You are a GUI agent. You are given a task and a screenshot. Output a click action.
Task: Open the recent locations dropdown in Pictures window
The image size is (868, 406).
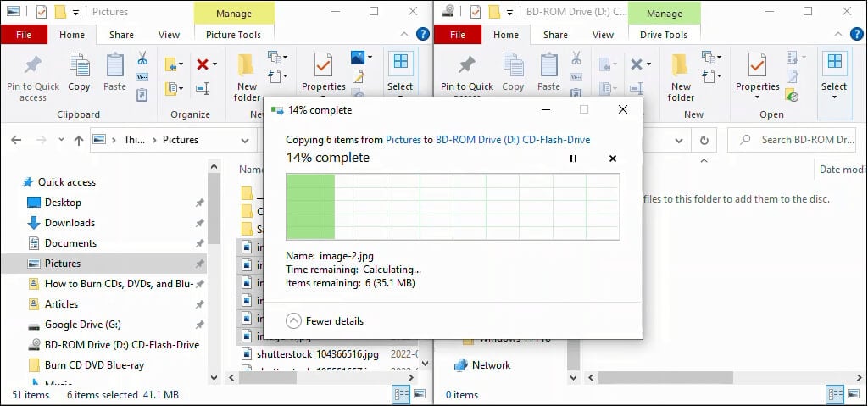pos(61,140)
